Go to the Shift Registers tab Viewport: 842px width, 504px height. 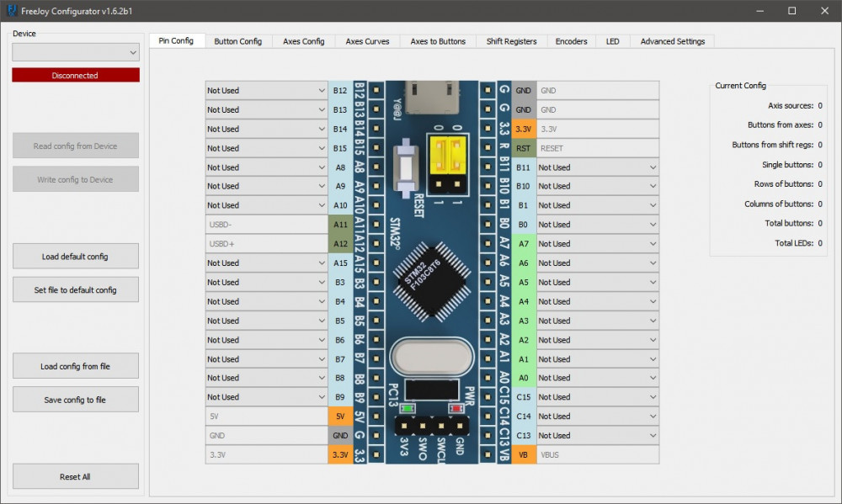[511, 41]
